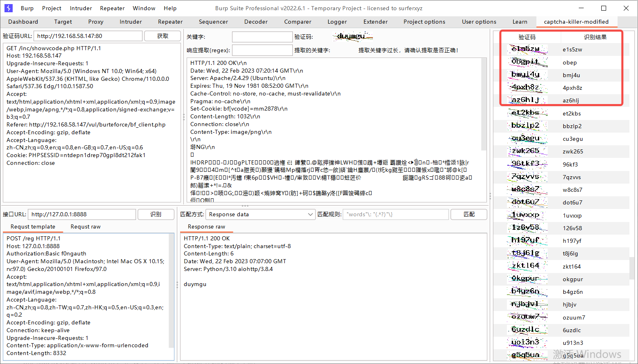Switch to the Proxy tab
Screen dimensions: 638x364
tap(96, 22)
